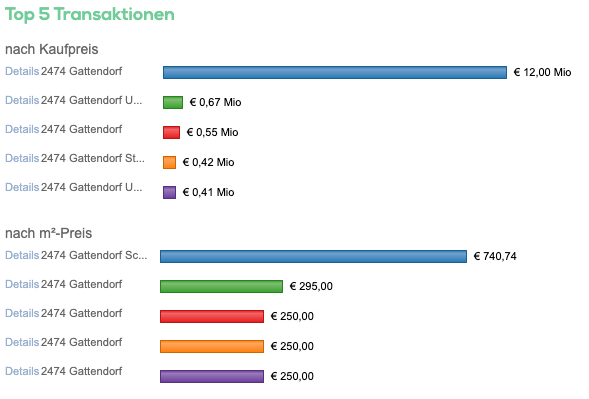The height and width of the screenshot is (399, 589).
Task: Open Details link for €295,00 m² price
Action: [x=22, y=284]
